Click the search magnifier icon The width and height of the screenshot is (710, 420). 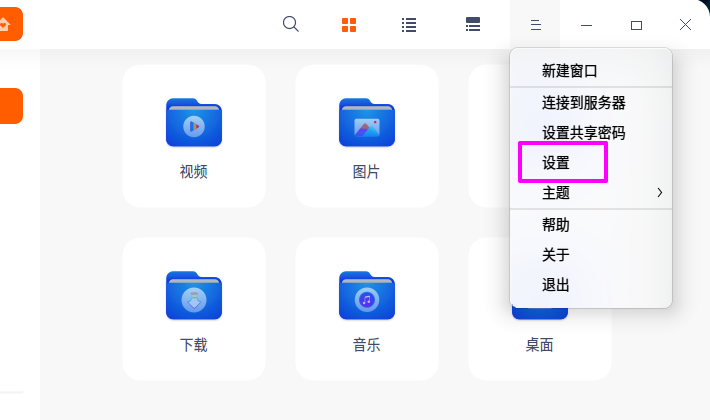point(291,24)
